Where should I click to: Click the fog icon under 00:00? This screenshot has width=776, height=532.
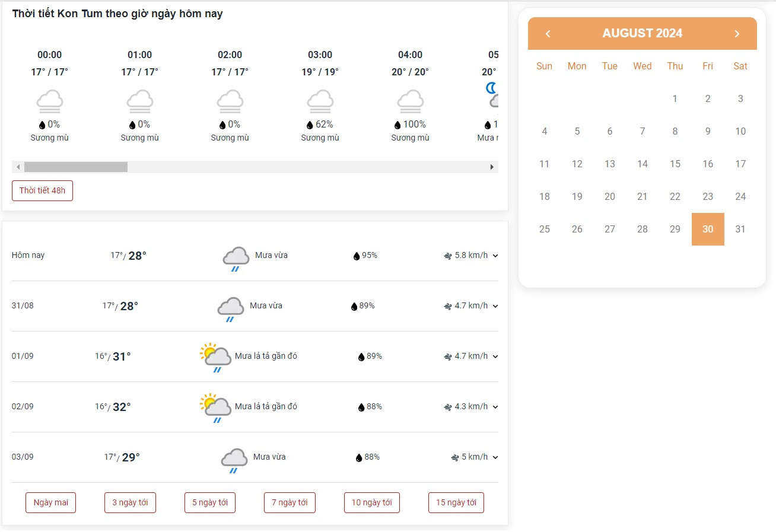[50, 101]
